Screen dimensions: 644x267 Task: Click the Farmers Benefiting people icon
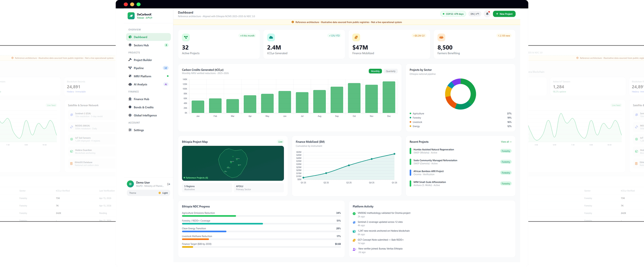[x=441, y=37]
